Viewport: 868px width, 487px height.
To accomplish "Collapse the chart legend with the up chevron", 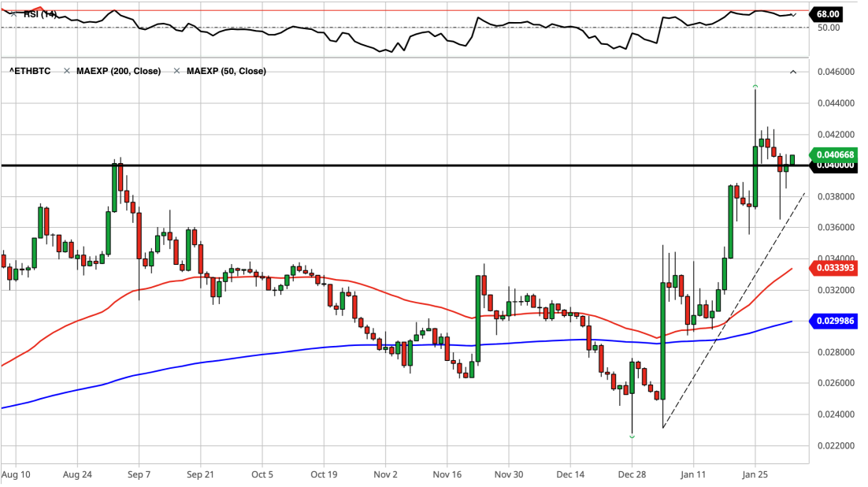I will (792, 72).
